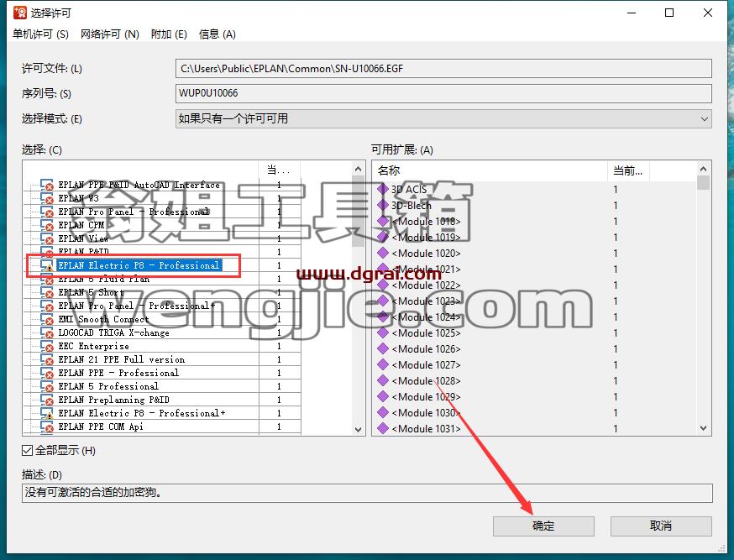Click the 取消 button
The width and height of the screenshot is (734, 560).
coord(661,526)
